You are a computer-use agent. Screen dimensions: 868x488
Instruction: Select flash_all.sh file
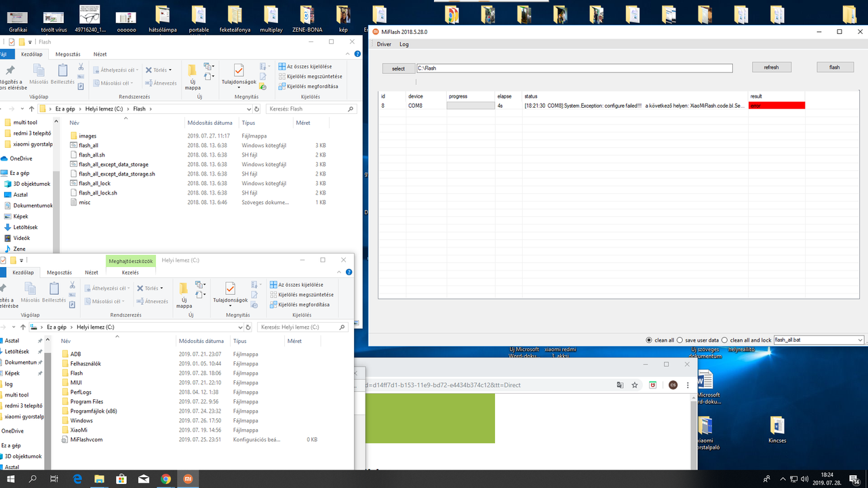[x=92, y=155]
